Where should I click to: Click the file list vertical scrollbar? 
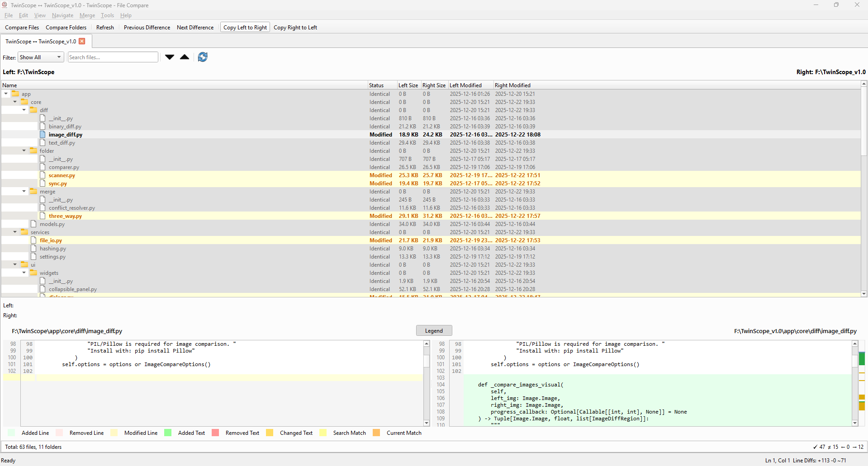tap(864, 188)
